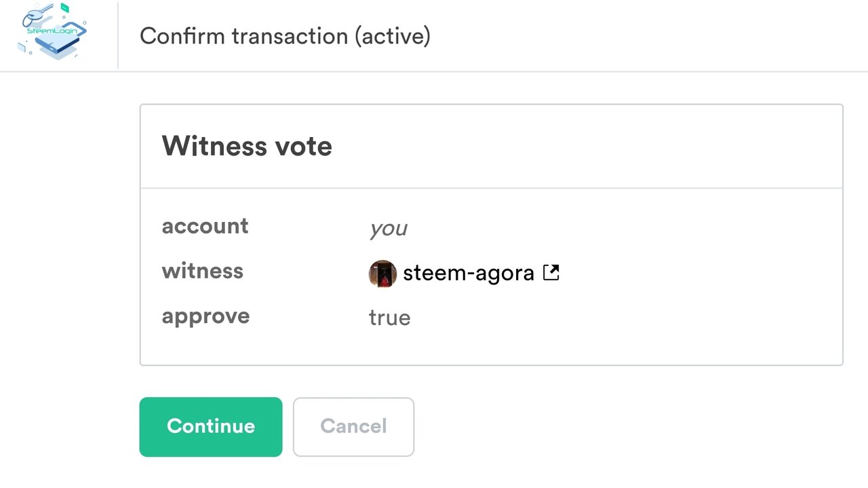
Task: Click the green tag in the logo
Action: [x=65, y=8]
